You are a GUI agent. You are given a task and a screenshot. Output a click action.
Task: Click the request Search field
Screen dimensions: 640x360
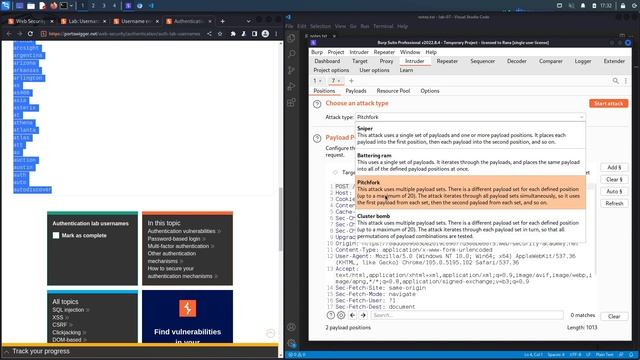467,315
